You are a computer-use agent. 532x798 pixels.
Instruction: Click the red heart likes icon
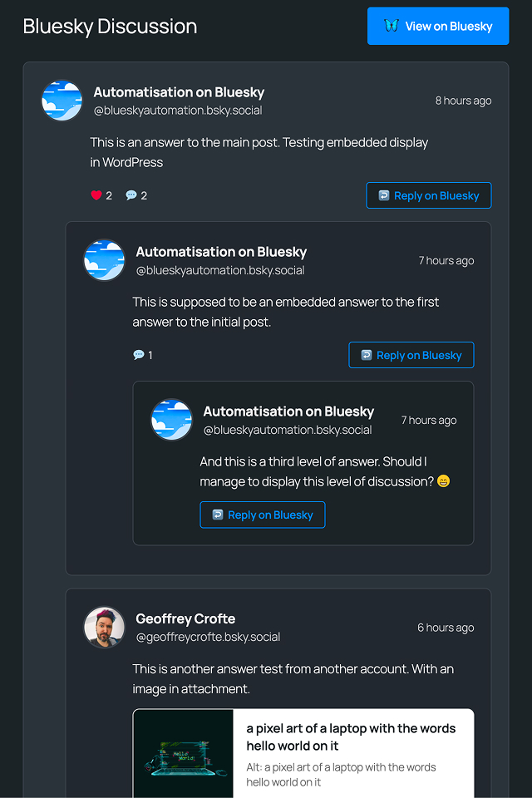point(96,195)
